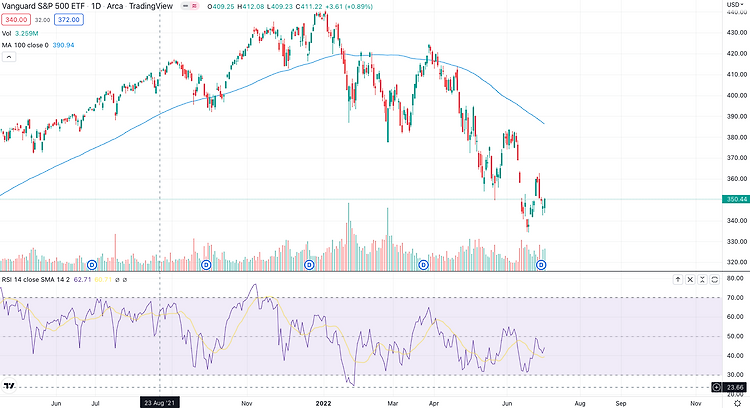Click the 400.00 price axis label
750x408 pixels.
737,95
